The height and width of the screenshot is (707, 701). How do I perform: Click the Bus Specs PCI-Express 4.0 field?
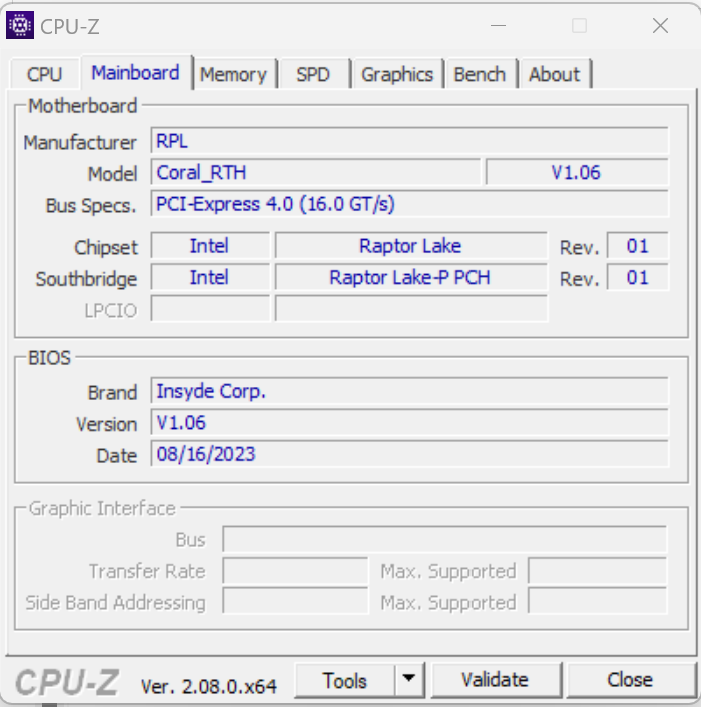point(409,204)
